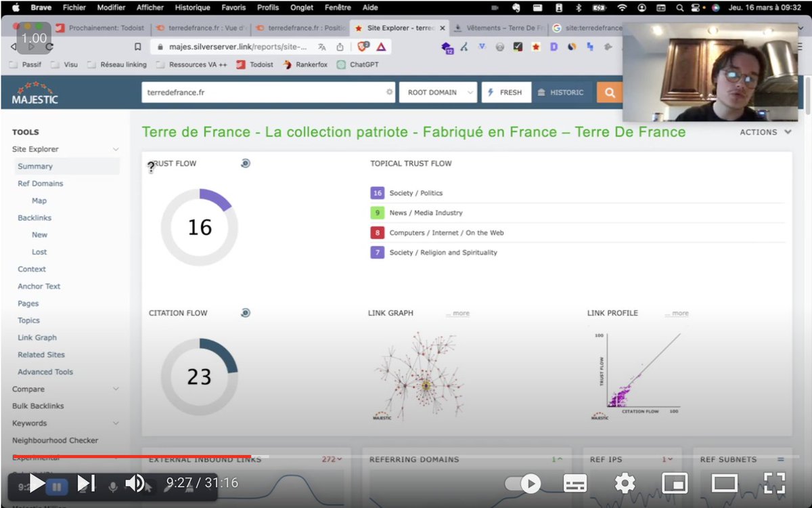The image size is (812, 508).
Task: Open Todoist from the bookmarks bar
Action: click(x=261, y=66)
